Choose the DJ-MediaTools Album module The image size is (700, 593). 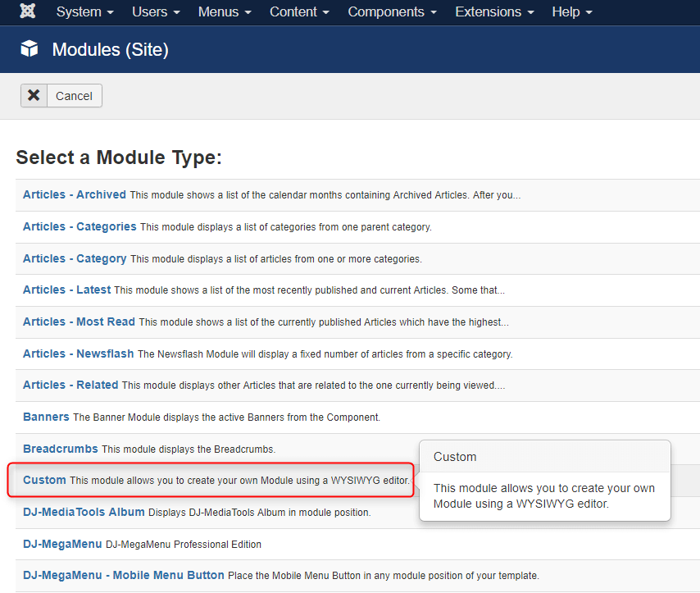click(84, 512)
